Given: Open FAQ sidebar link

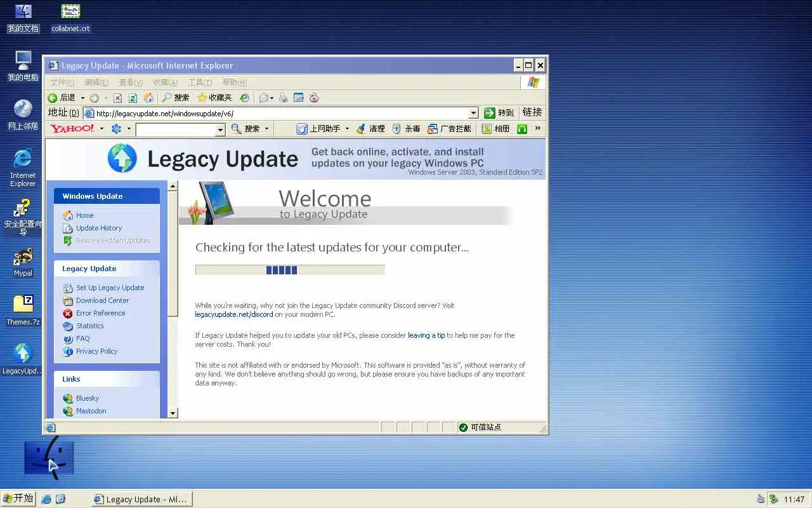Looking at the screenshot, I should (83, 338).
